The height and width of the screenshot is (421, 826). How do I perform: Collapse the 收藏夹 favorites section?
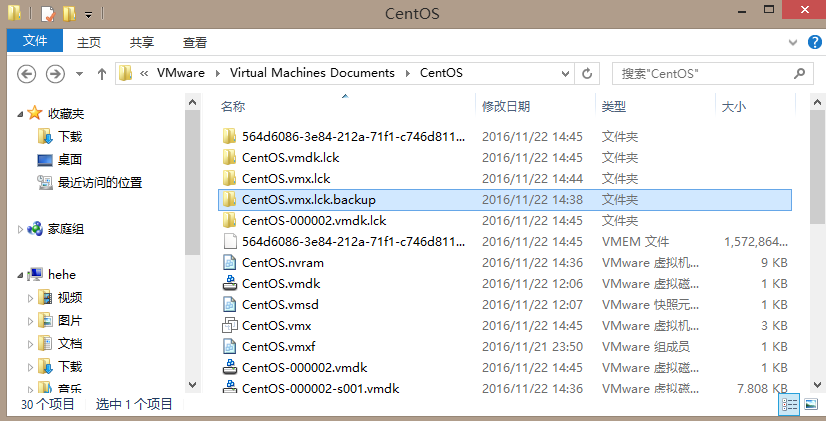[x=20, y=113]
